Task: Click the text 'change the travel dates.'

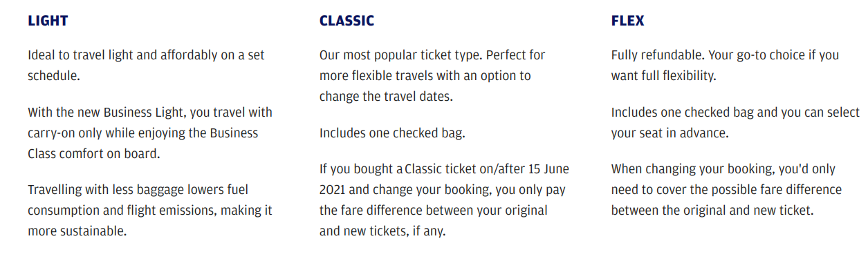Action: (386, 97)
